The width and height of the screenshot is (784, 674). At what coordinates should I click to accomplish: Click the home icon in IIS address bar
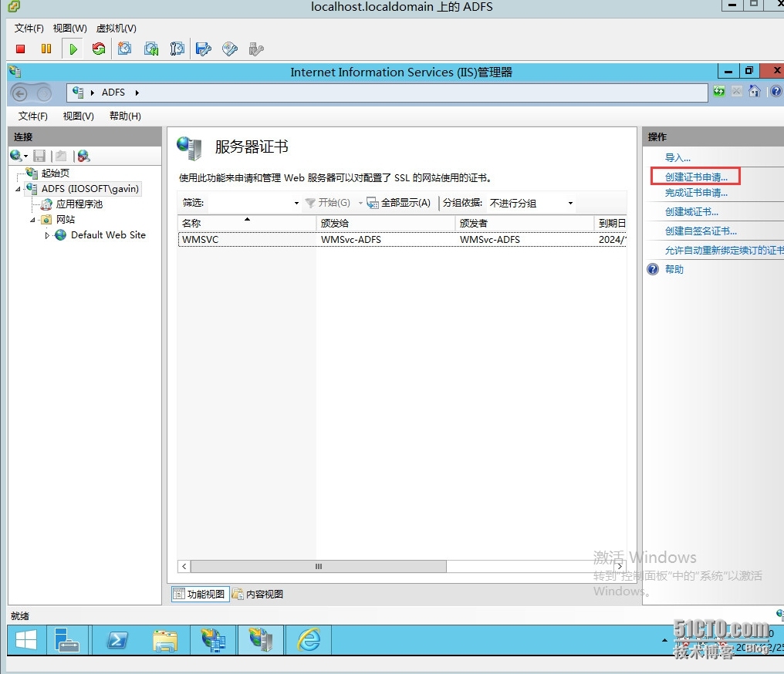[755, 92]
